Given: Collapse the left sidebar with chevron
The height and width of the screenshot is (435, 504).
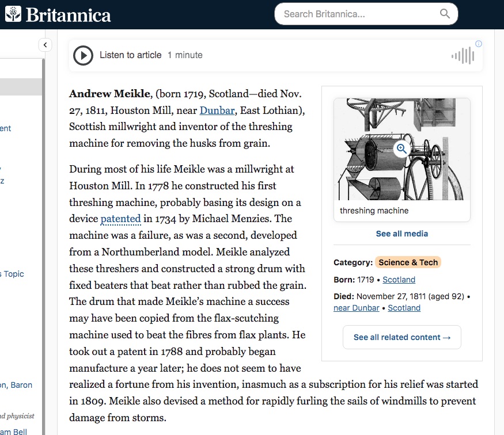Looking at the screenshot, I should [x=45, y=45].
